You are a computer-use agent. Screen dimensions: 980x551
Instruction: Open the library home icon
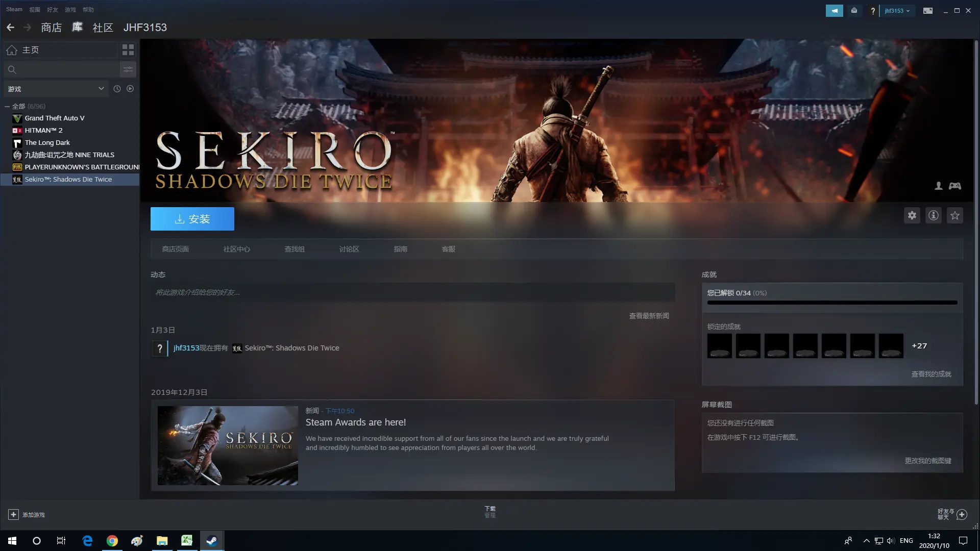12,50
